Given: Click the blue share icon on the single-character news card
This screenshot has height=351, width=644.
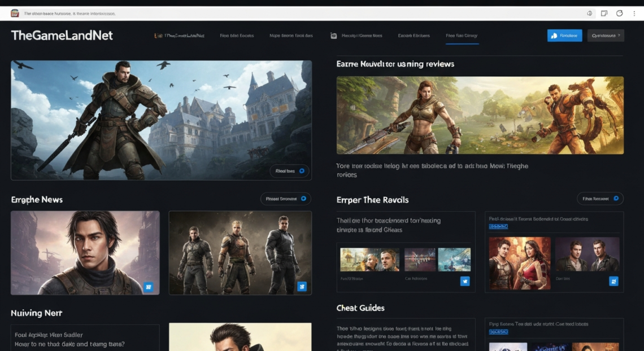Looking at the screenshot, I should coord(149,287).
